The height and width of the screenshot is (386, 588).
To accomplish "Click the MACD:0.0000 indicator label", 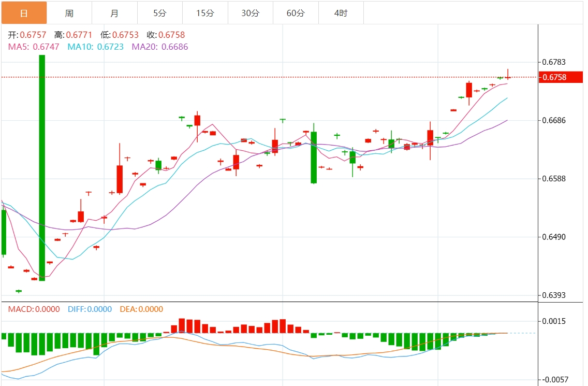I will click(34, 309).
